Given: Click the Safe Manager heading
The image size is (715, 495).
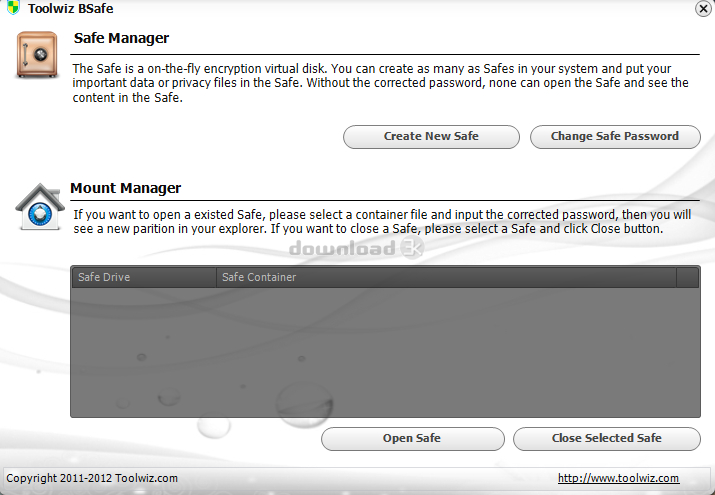Looking at the screenshot, I should click(x=121, y=38).
